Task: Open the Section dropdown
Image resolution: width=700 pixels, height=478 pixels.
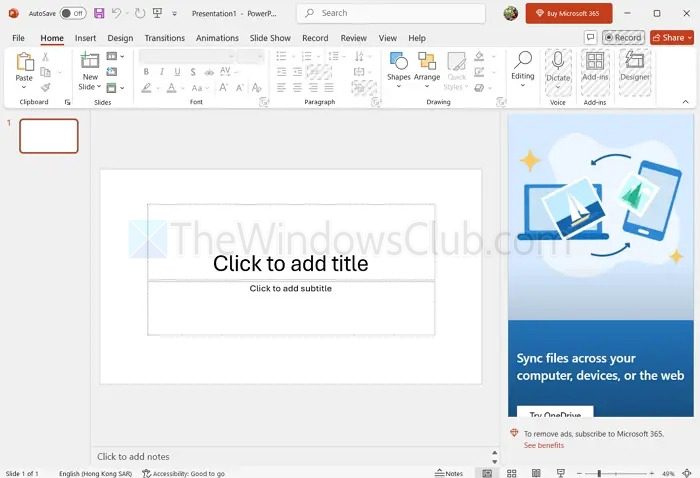Action: coord(115,88)
